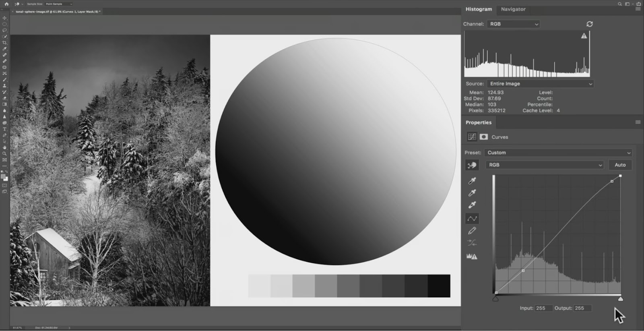Image resolution: width=644 pixels, height=331 pixels.
Task: Select the Quick Selection tool
Action: [x=4, y=36]
